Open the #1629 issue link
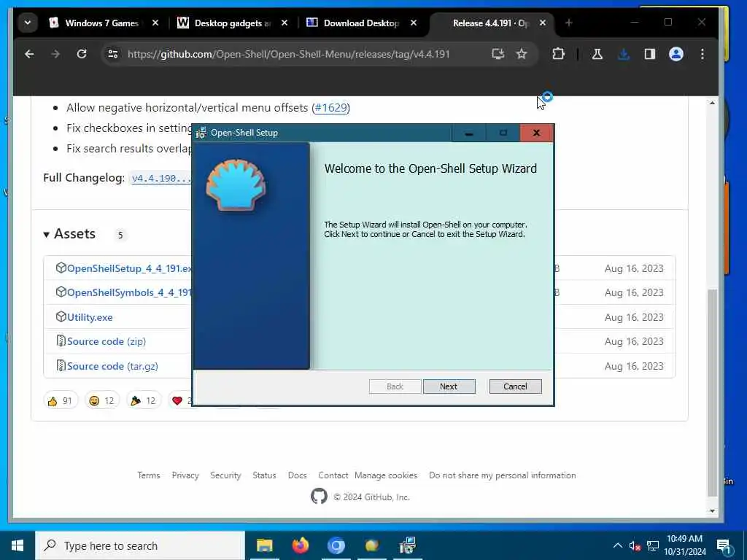 click(330, 108)
